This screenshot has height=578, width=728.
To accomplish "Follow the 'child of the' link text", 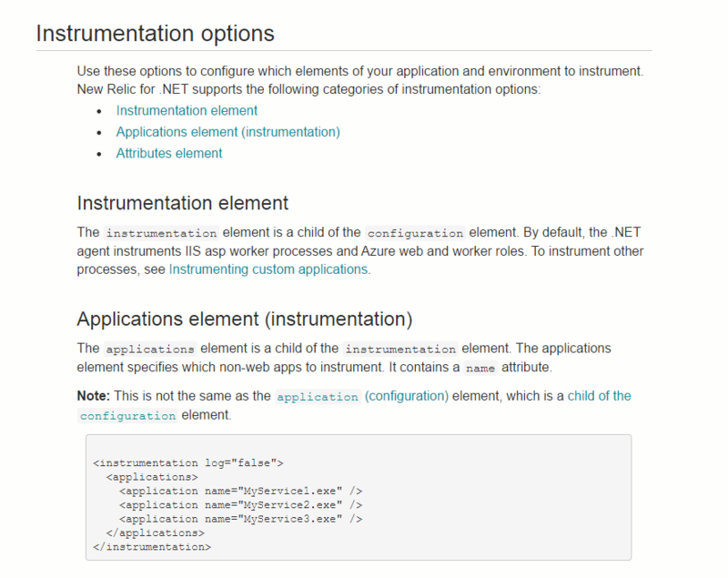I will (599, 396).
